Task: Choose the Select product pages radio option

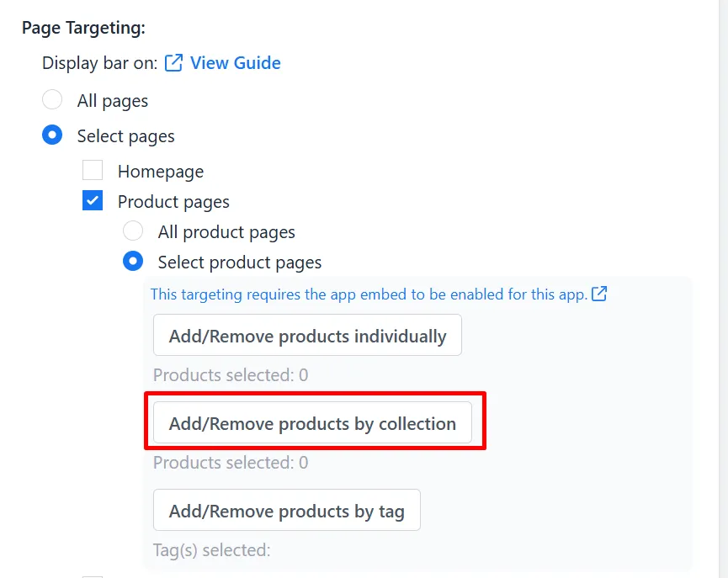Action: coord(133,262)
